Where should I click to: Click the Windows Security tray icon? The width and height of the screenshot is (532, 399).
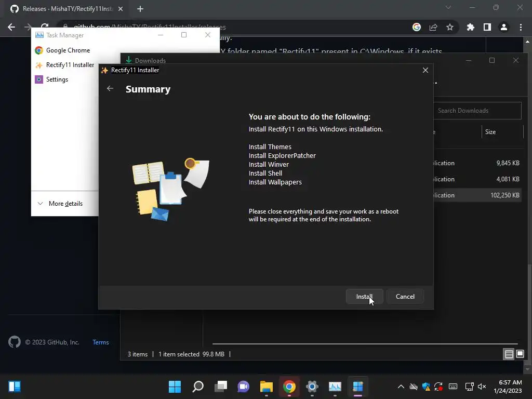pyautogui.click(x=426, y=387)
